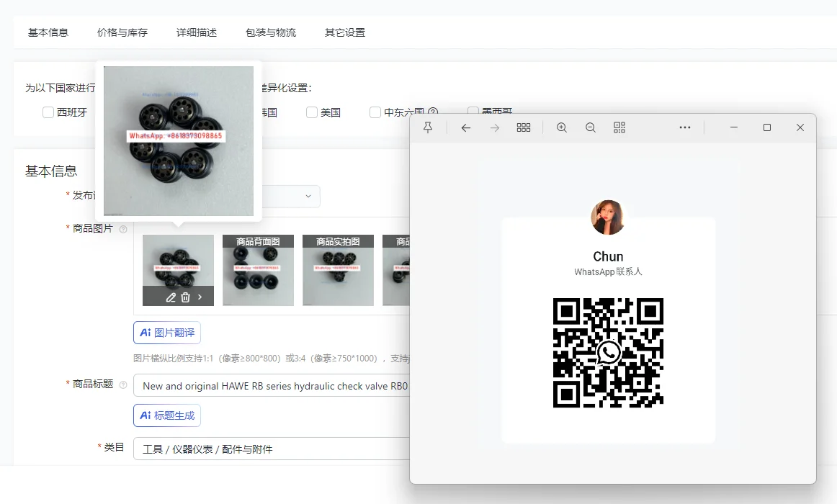The height and width of the screenshot is (504, 837).
Task: Edit the first product image with pencil icon
Action: pyautogui.click(x=171, y=297)
